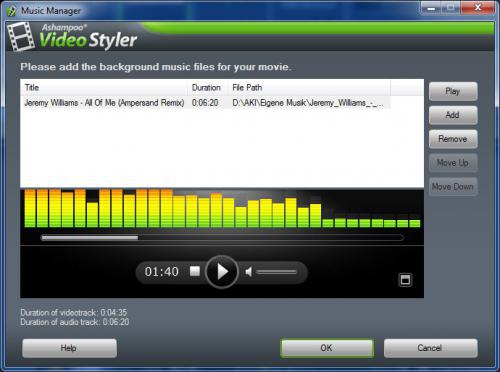
Task: Select the Jeremy Williams - All Of Me track row
Action: coord(205,103)
